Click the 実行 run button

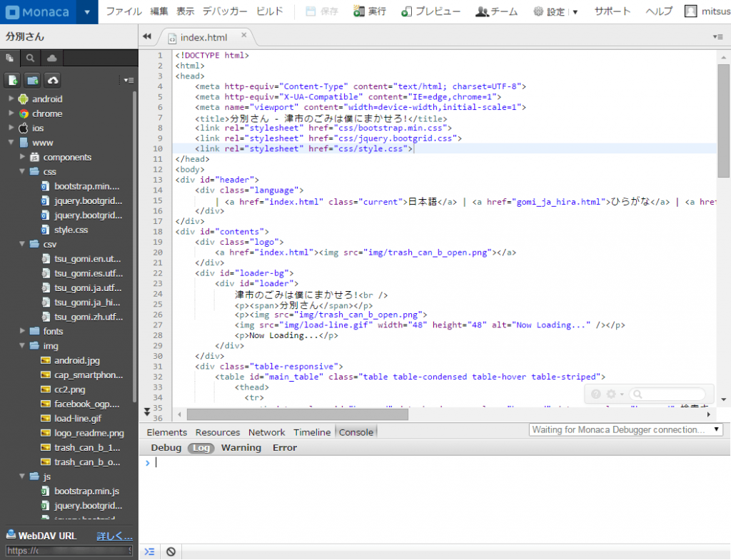click(x=370, y=11)
